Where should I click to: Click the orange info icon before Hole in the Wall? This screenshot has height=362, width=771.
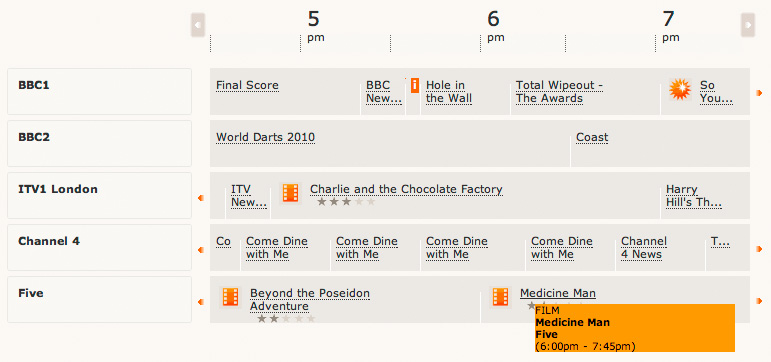415,86
